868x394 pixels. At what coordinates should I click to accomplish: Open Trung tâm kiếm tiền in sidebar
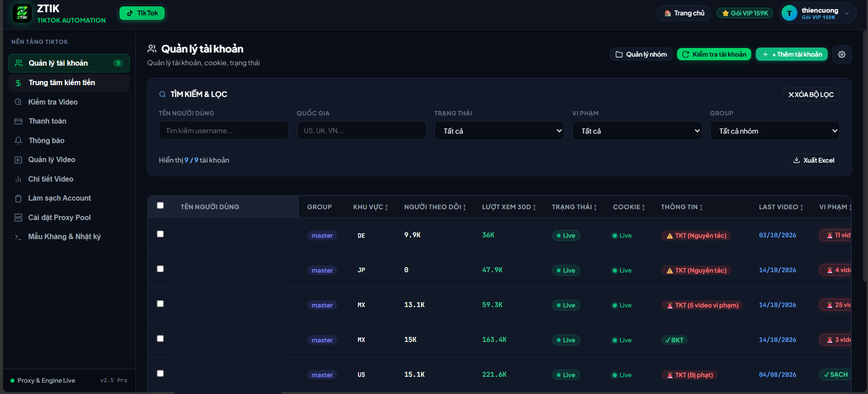tap(69, 82)
